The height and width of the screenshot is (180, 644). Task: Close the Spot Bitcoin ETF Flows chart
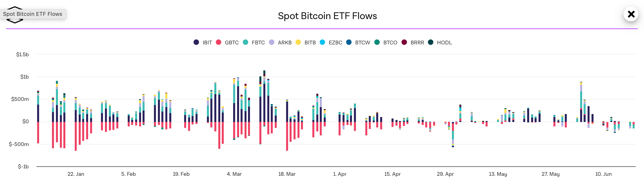[x=631, y=14]
